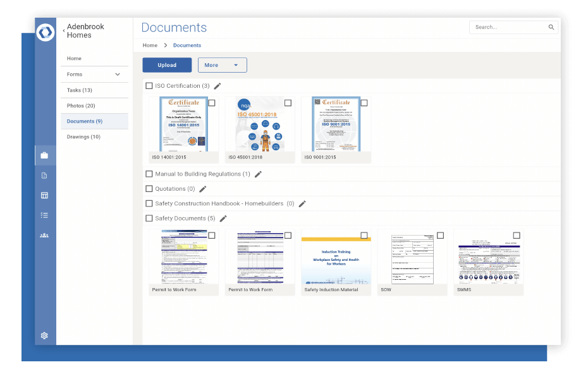588x379 pixels.
Task: Open Settings via the gear icon
Action: (44, 335)
